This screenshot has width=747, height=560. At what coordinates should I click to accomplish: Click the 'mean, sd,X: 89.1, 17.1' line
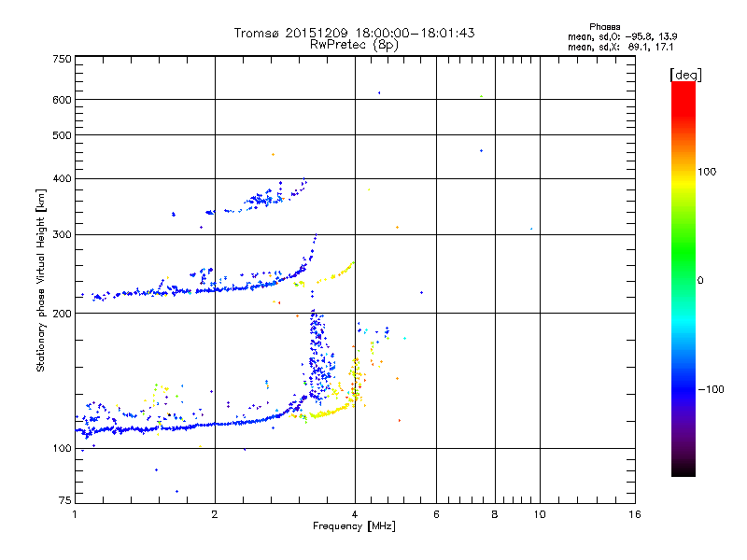(620, 47)
